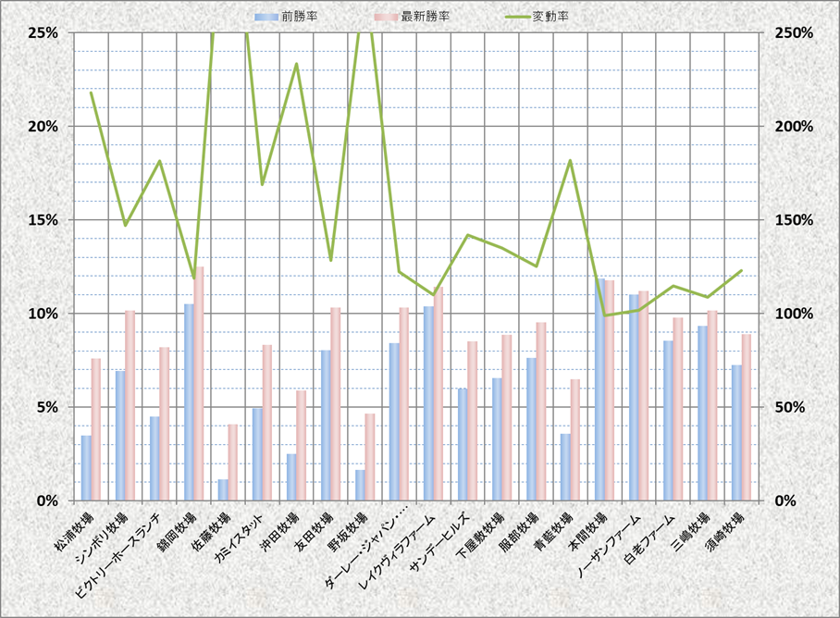Click the pink bar for シンボリ牧場
The height and width of the screenshot is (618, 840).
tap(130, 405)
